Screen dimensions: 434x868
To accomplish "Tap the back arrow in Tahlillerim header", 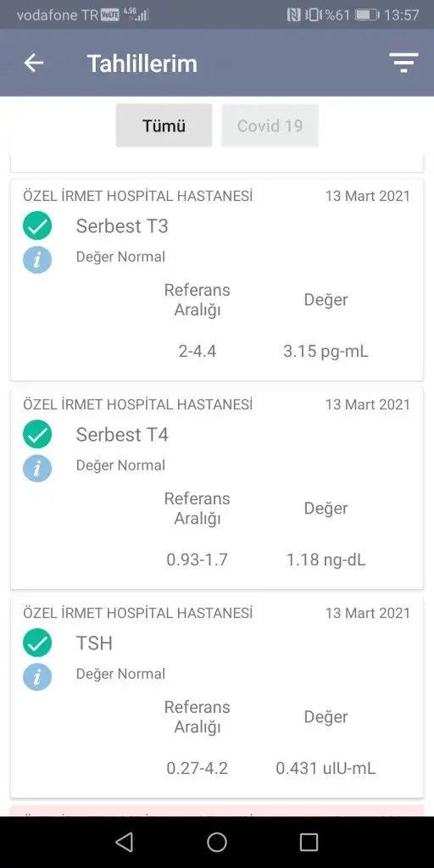I will click(x=34, y=63).
